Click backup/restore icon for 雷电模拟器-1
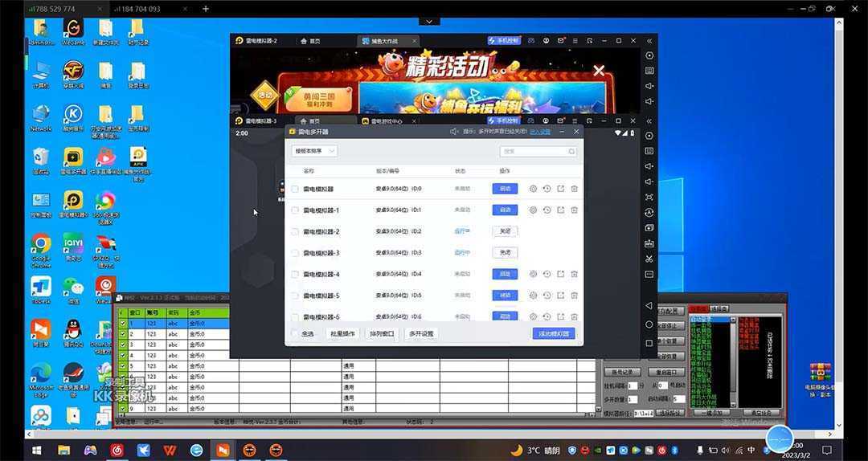This screenshot has height=461, width=868. (547, 210)
